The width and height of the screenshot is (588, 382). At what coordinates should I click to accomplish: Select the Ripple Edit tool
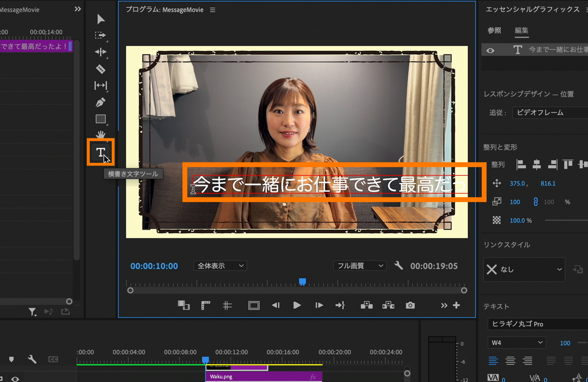[101, 52]
